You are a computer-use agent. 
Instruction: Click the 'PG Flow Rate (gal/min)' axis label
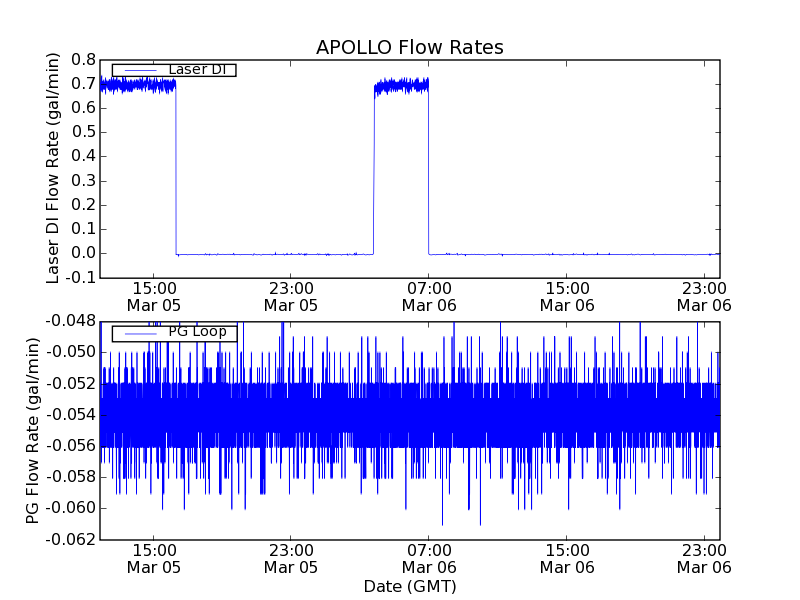[33, 431]
